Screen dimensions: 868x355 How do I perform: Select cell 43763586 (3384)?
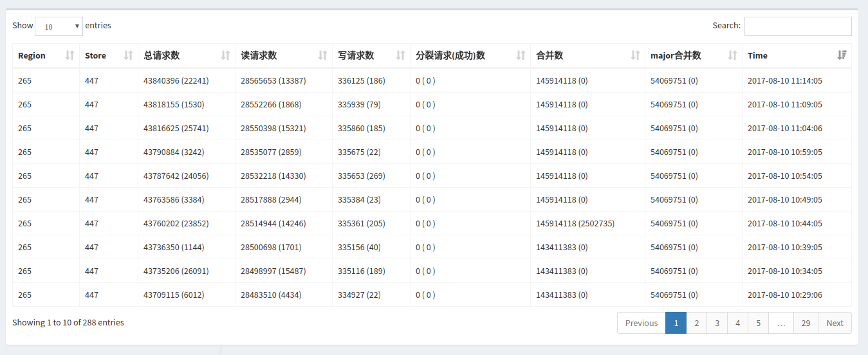(x=174, y=199)
